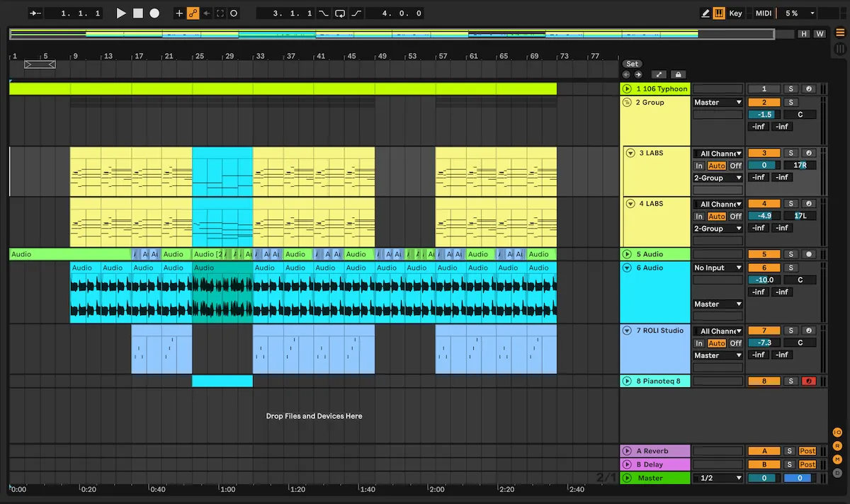Toggle track 2 Group activator
Screen dimensions: 850x504
[764, 103]
